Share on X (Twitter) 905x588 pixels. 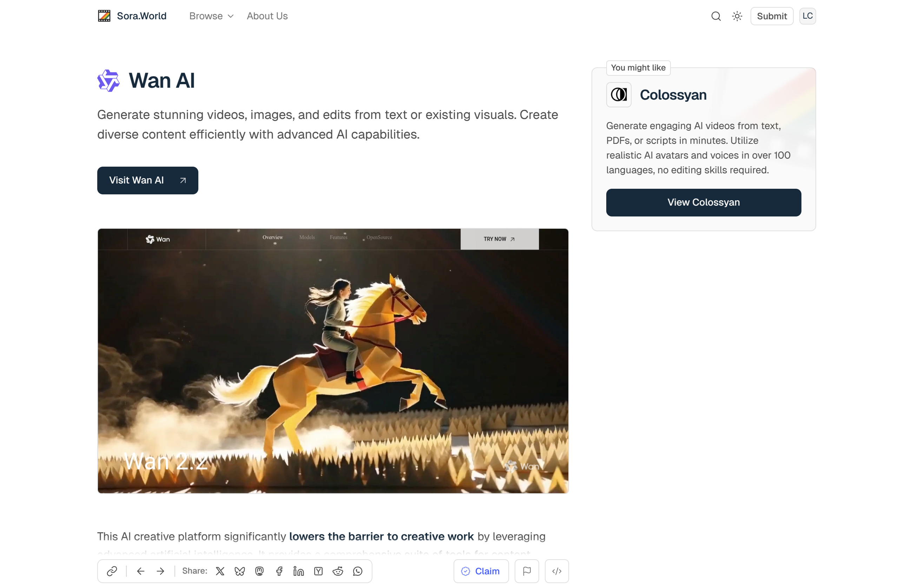(220, 571)
